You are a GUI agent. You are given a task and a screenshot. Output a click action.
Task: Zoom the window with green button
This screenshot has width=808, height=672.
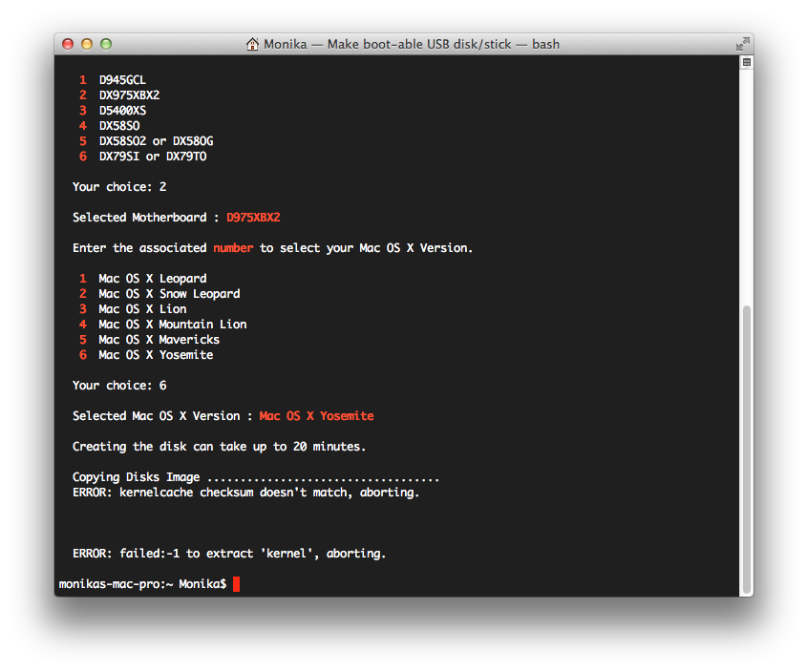[106, 44]
